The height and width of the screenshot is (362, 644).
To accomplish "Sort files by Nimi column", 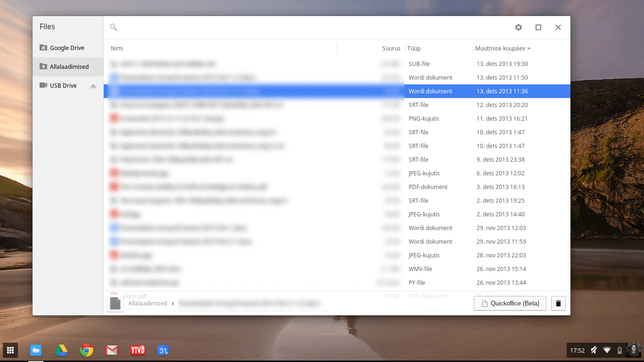I will [117, 49].
